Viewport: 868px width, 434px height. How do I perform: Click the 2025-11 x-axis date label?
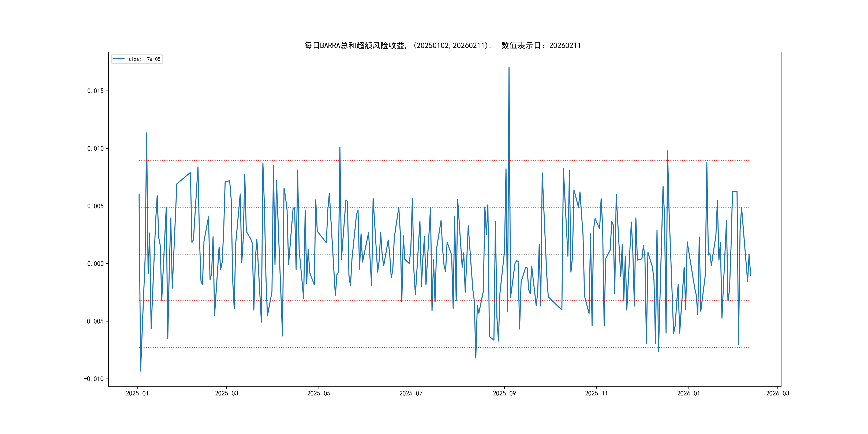tap(596, 394)
